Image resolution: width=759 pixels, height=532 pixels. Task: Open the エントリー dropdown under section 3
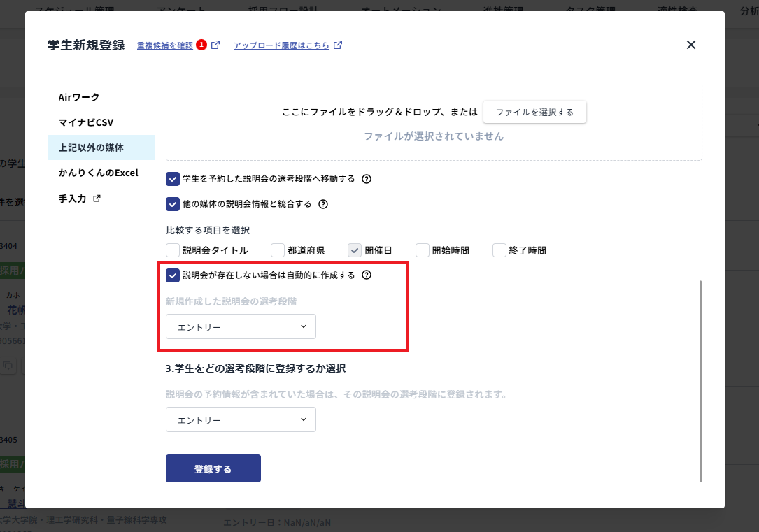[241, 419]
